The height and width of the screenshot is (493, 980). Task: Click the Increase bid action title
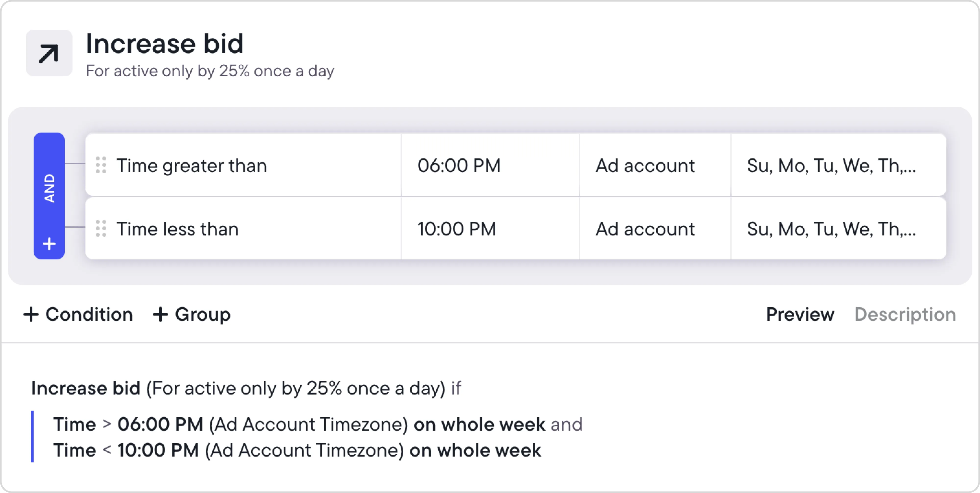tap(164, 44)
